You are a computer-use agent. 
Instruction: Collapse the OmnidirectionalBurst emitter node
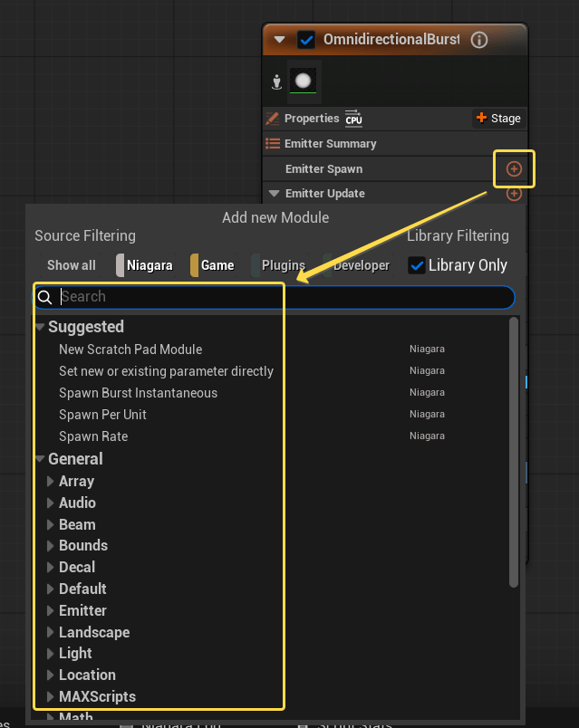tap(279, 40)
